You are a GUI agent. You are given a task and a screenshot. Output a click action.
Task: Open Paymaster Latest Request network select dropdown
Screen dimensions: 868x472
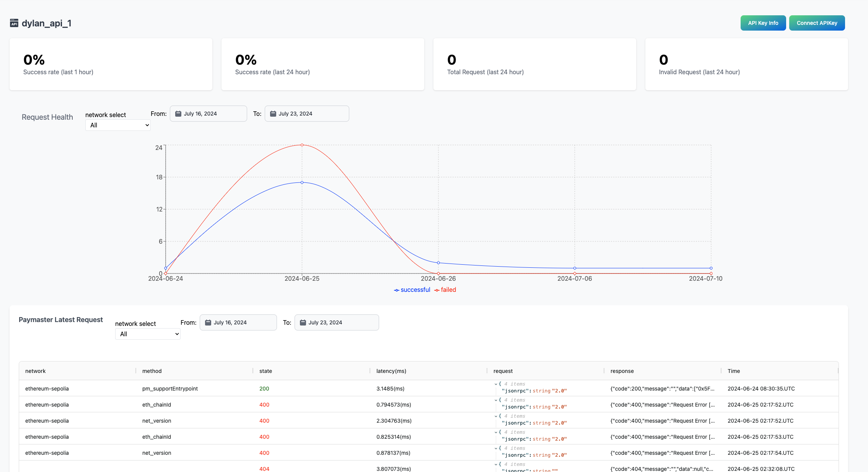148,334
